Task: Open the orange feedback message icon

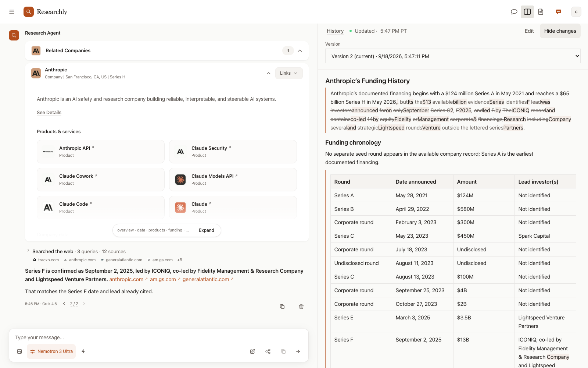Action: click(559, 12)
